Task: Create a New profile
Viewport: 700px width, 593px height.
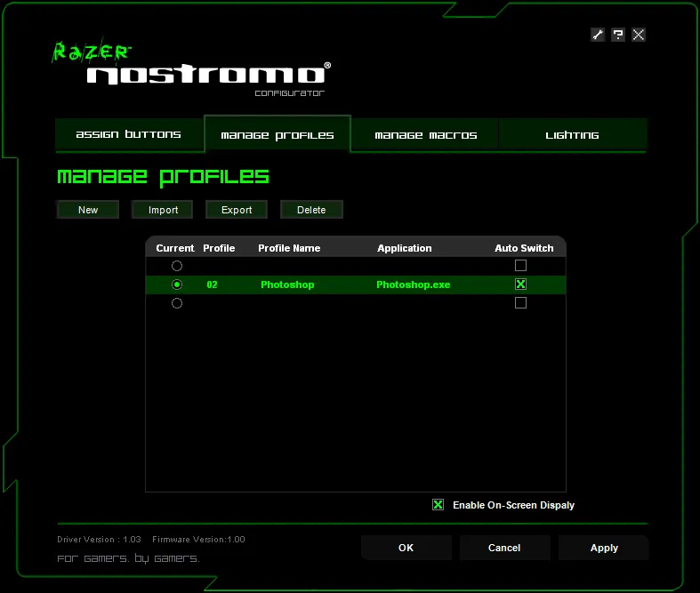Action: point(88,210)
